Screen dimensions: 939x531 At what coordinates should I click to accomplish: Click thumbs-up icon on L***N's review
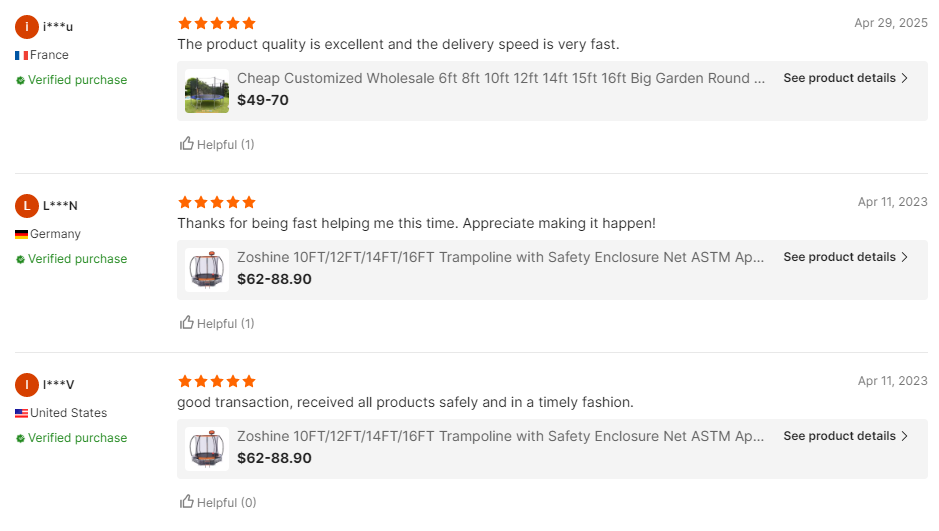[x=187, y=323]
